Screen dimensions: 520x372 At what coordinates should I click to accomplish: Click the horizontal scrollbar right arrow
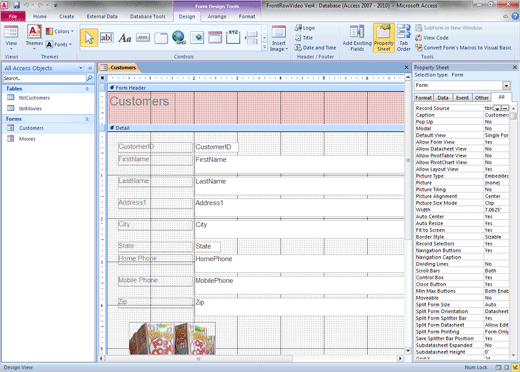point(401,359)
